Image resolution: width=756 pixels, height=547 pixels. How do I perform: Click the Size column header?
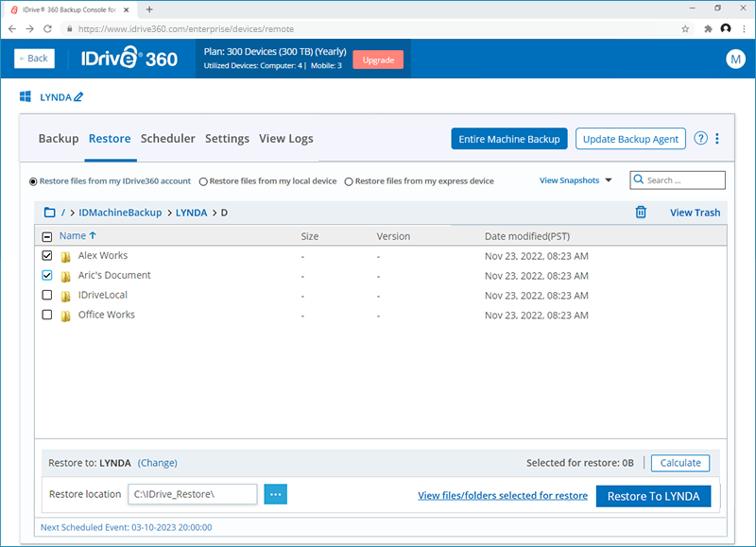tap(310, 236)
